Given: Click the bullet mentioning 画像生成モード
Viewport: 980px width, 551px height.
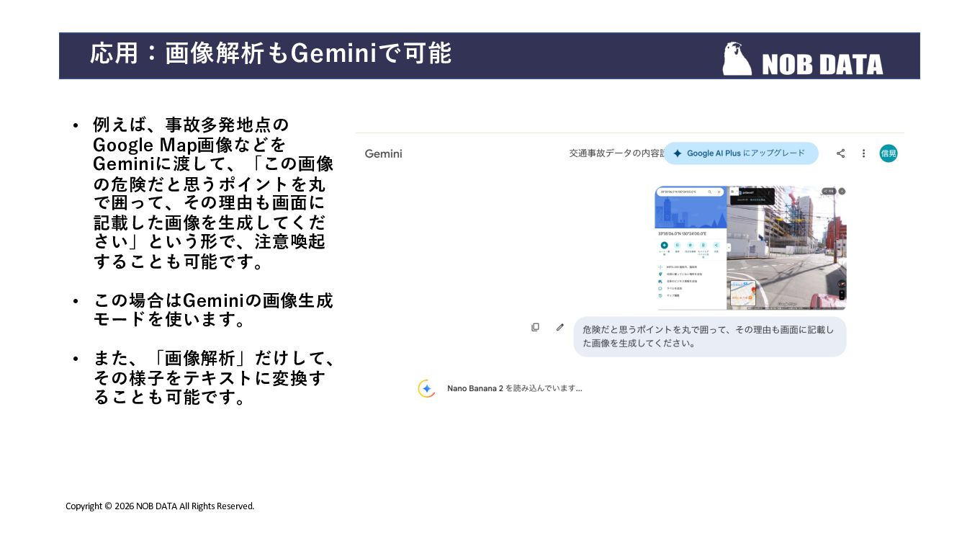Looking at the screenshot, I should [x=214, y=310].
